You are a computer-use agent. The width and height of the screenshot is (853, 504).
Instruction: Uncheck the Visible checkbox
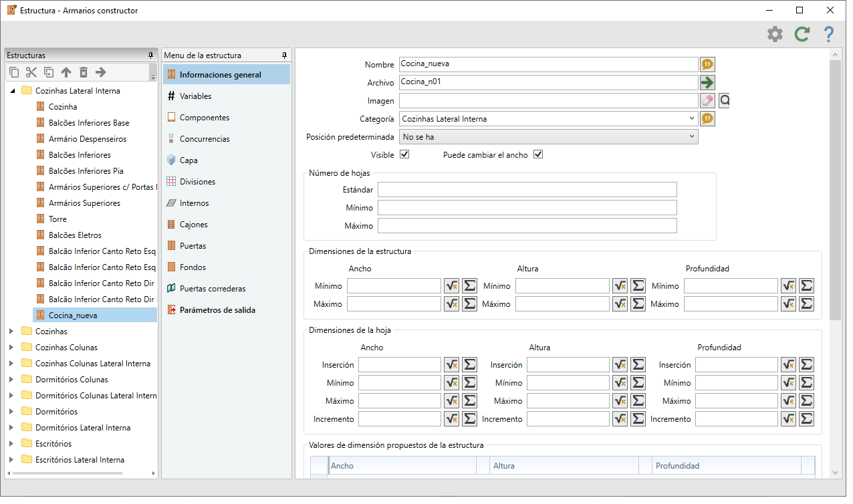click(x=404, y=154)
